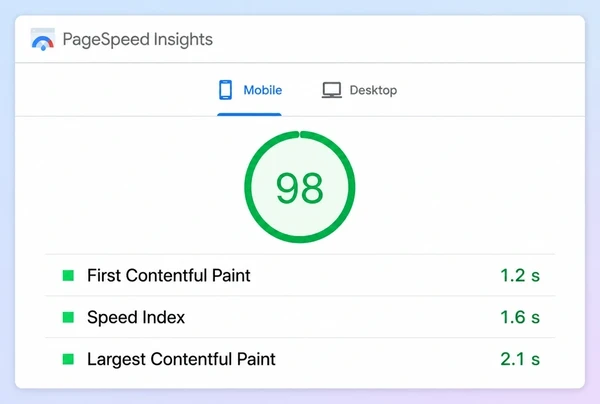Select the First Contentful Paint label
Image resolution: width=600 pixels, height=404 pixels.
[x=169, y=275]
